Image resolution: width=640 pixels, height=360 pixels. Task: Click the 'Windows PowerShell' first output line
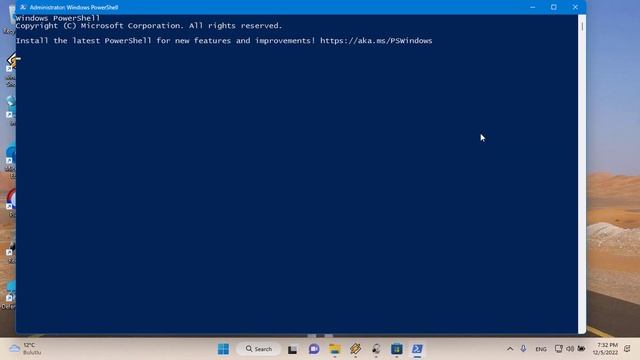58,18
